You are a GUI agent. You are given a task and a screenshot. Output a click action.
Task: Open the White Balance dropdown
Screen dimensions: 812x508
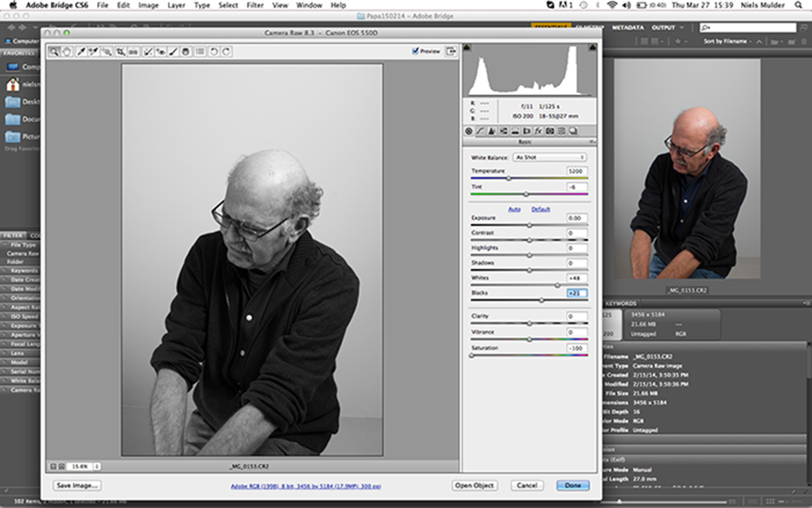pos(549,157)
